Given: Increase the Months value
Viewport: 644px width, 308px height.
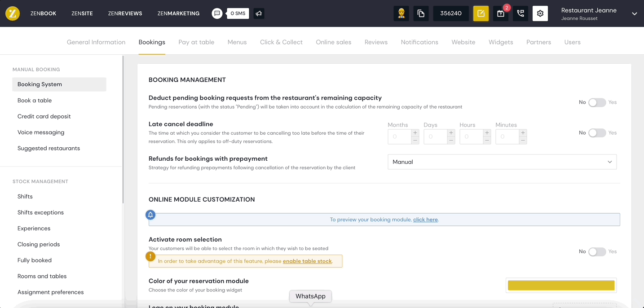Looking at the screenshot, I should (415, 133).
